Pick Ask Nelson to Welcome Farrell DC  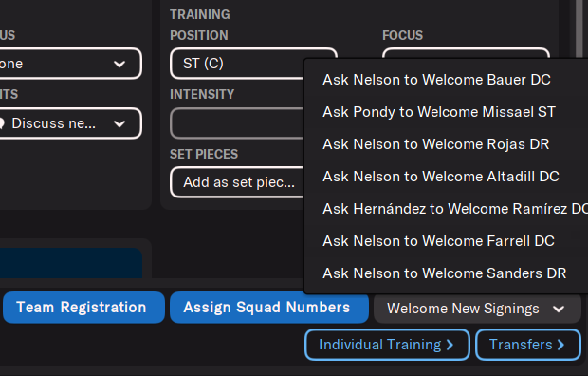click(447, 241)
